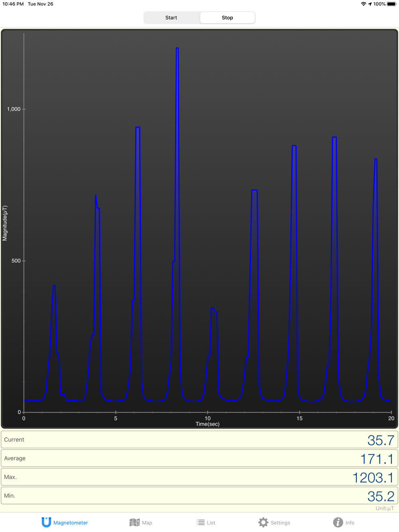
Task: Select the Start segment
Action: [x=172, y=18]
